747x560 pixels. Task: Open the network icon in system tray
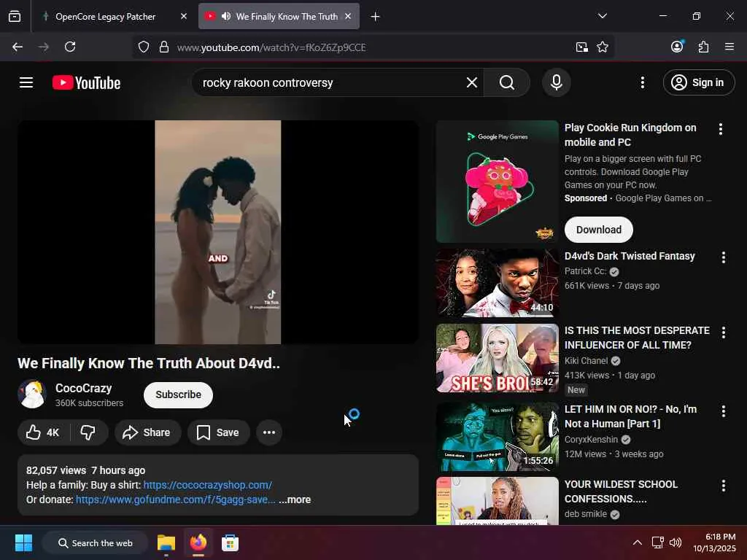[657, 542]
